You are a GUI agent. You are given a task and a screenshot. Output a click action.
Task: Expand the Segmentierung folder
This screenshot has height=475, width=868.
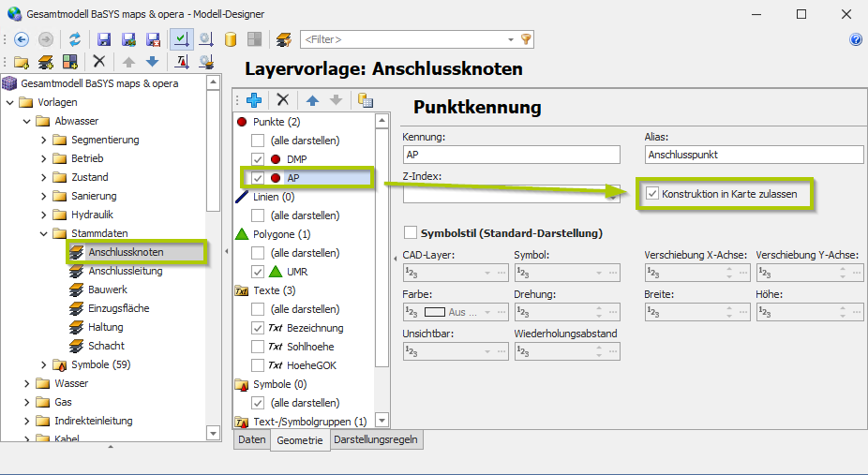point(43,140)
